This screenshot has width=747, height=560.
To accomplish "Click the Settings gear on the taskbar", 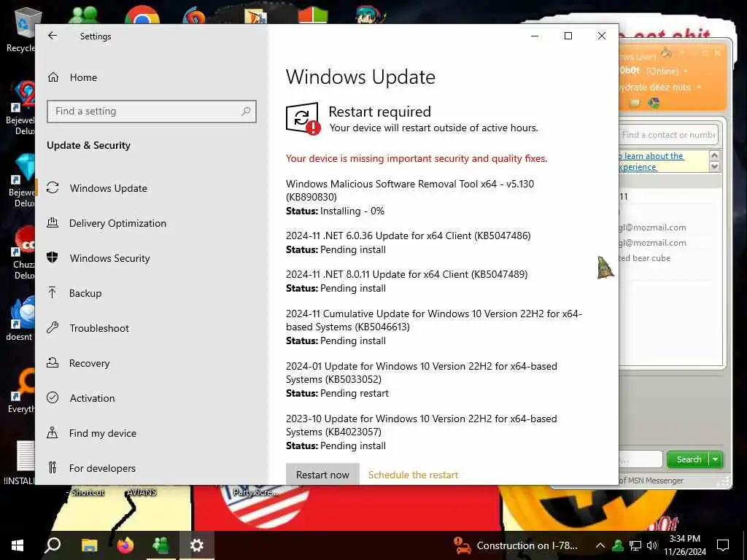I will pyautogui.click(x=197, y=545).
